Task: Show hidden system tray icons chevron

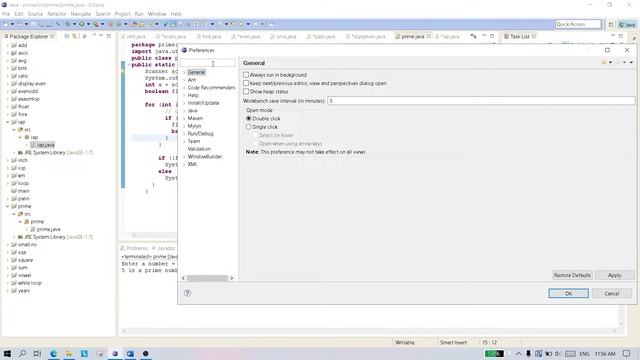Action: (518, 353)
